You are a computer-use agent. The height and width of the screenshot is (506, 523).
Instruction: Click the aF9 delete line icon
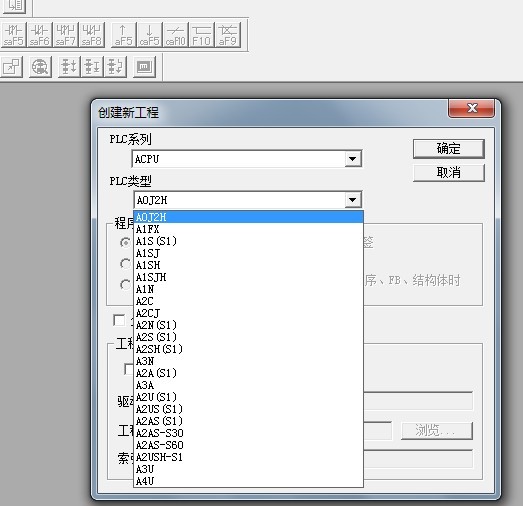tap(228, 35)
